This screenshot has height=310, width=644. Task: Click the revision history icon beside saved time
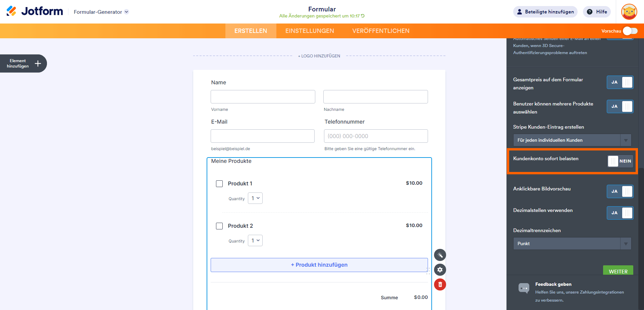click(x=363, y=16)
